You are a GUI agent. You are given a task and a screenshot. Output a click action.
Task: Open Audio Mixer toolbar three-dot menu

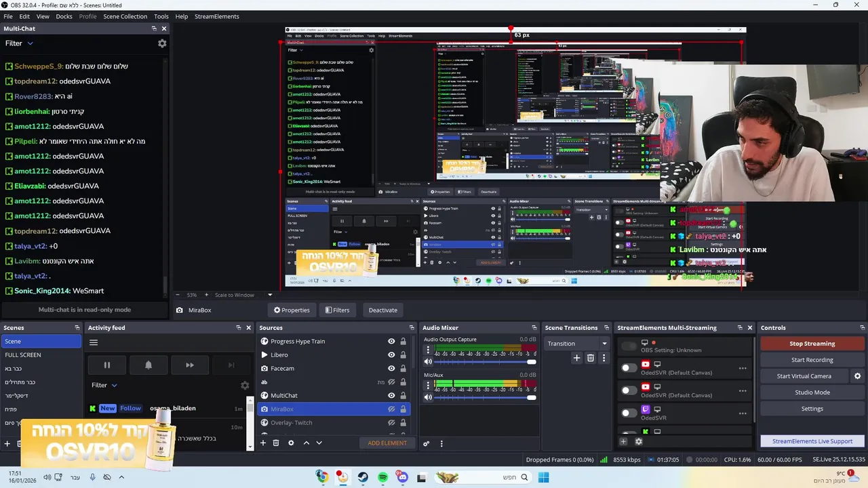click(x=441, y=444)
